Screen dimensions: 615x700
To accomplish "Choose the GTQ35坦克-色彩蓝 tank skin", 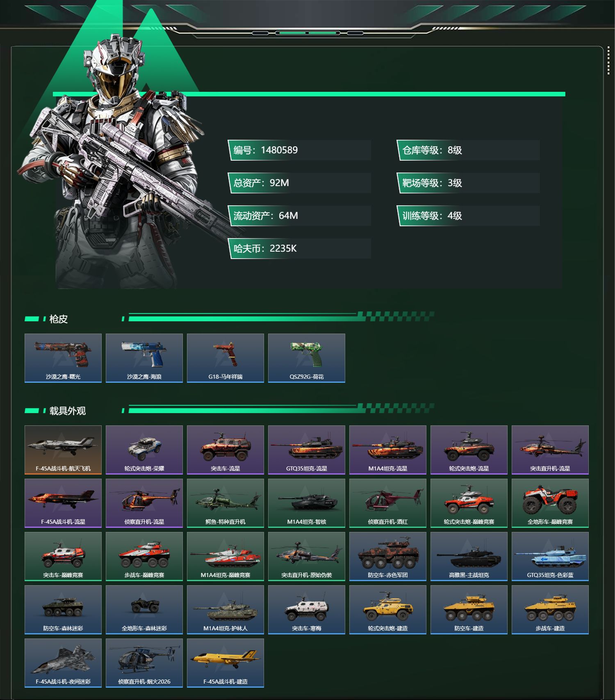I will (x=550, y=557).
